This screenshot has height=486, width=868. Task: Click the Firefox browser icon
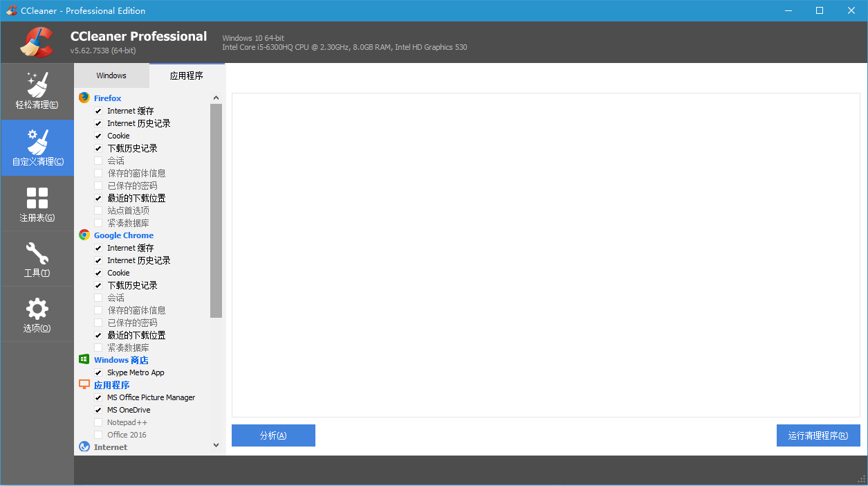84,98
